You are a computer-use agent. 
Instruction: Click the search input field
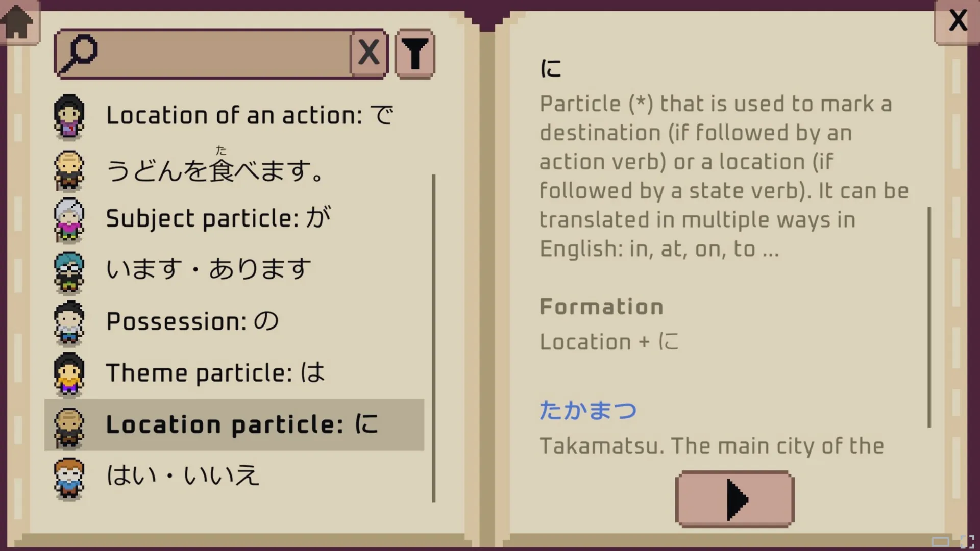[225, 53]
